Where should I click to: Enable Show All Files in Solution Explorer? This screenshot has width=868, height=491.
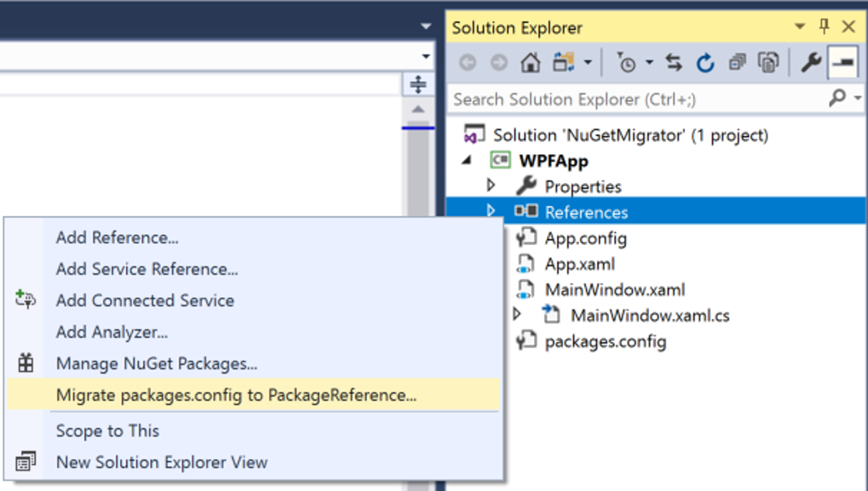tap(768, 62)
